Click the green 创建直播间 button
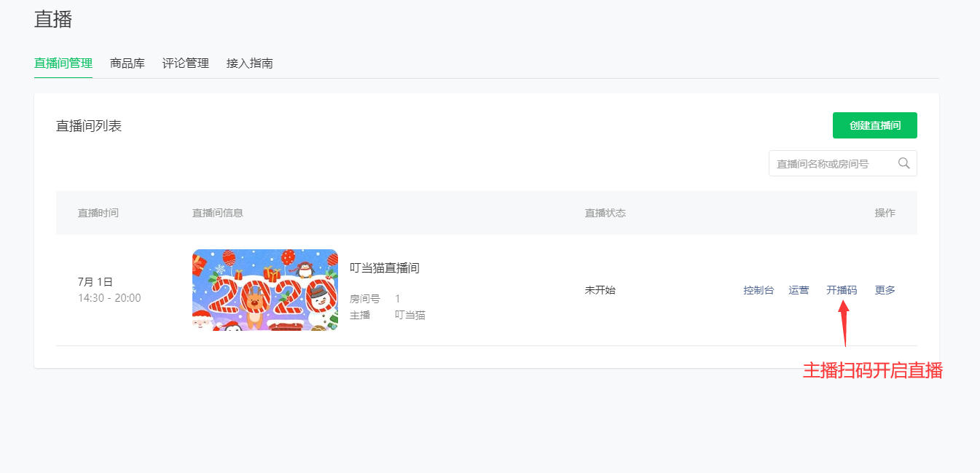This screenshot has width=980, height=473. [x=874, y=125]
